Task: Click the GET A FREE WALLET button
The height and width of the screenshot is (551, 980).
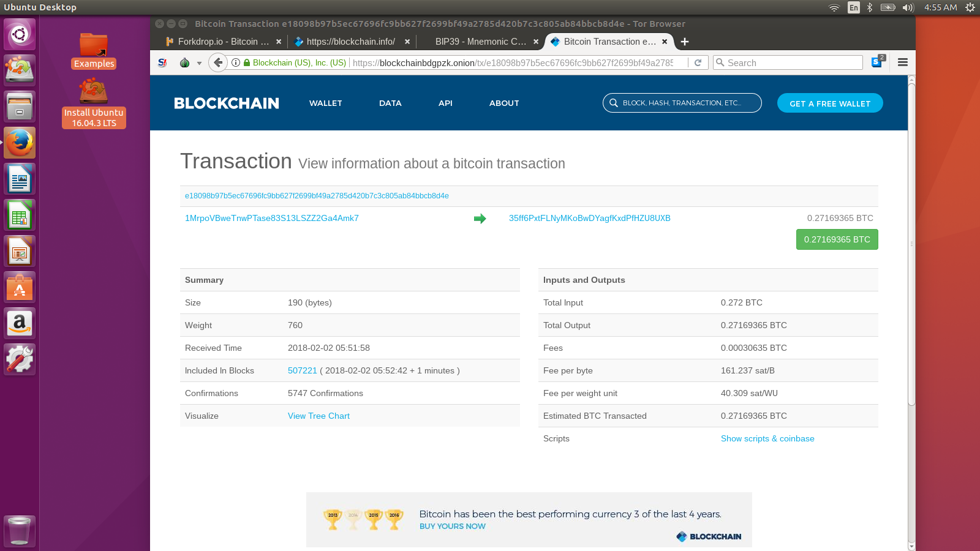Action: [x=830, y=103]
